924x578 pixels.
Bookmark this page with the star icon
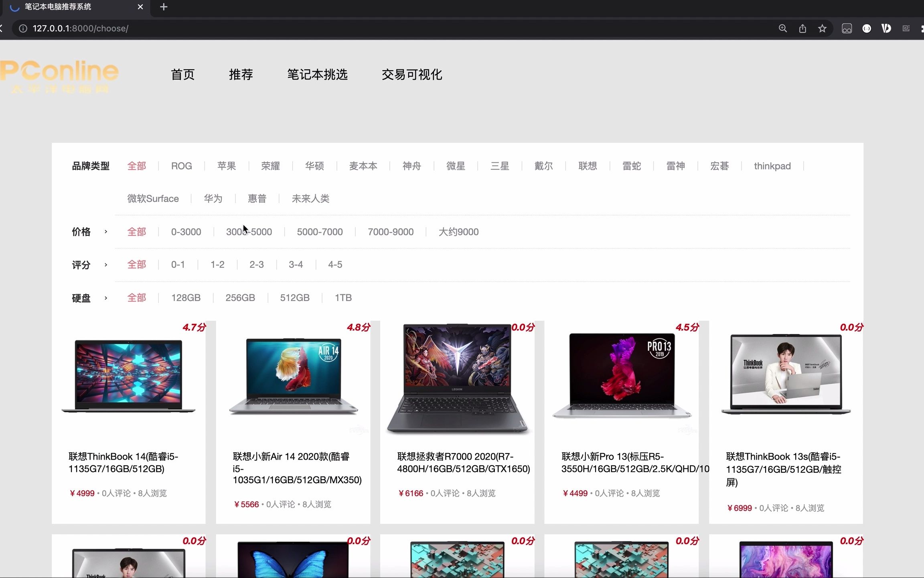[x=822, y=28]
